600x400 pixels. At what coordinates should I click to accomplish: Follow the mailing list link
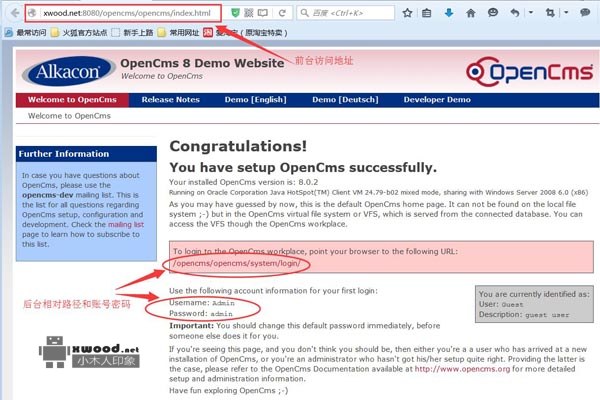coord(126,225)
